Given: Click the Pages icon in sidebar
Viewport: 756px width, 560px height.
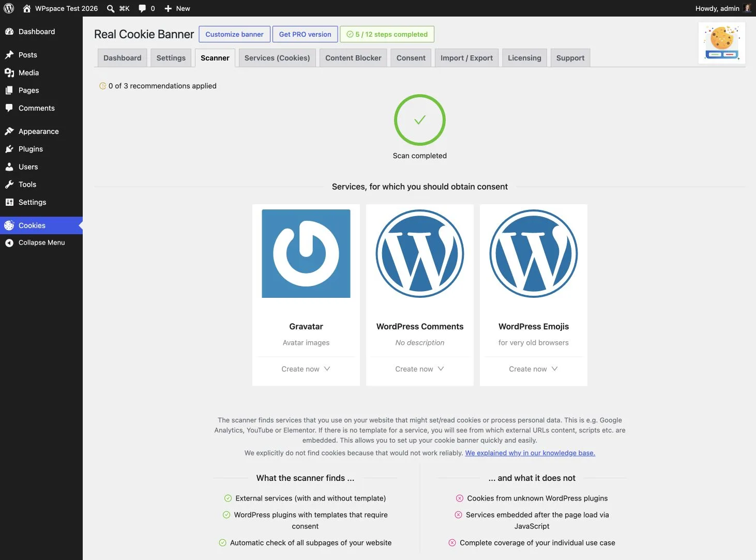Looking at the screenshot, I should pos(9,90).
